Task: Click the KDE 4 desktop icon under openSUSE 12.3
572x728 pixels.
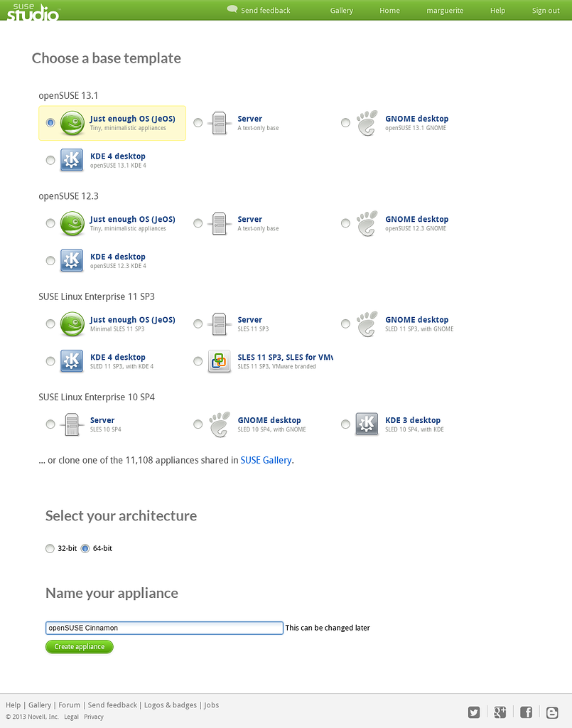Action: (x=72, y=260)
